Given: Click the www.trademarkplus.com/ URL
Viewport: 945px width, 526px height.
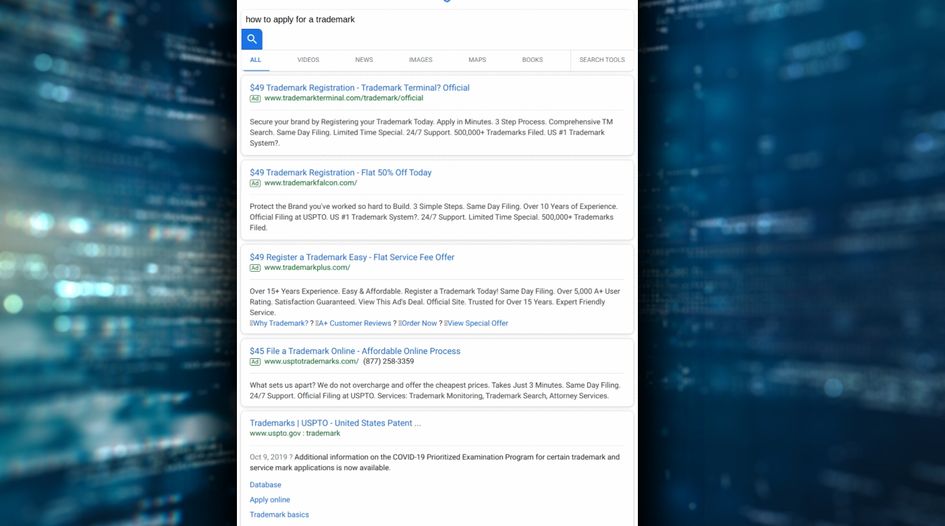Looking at the screenshot, I should 307,267.
